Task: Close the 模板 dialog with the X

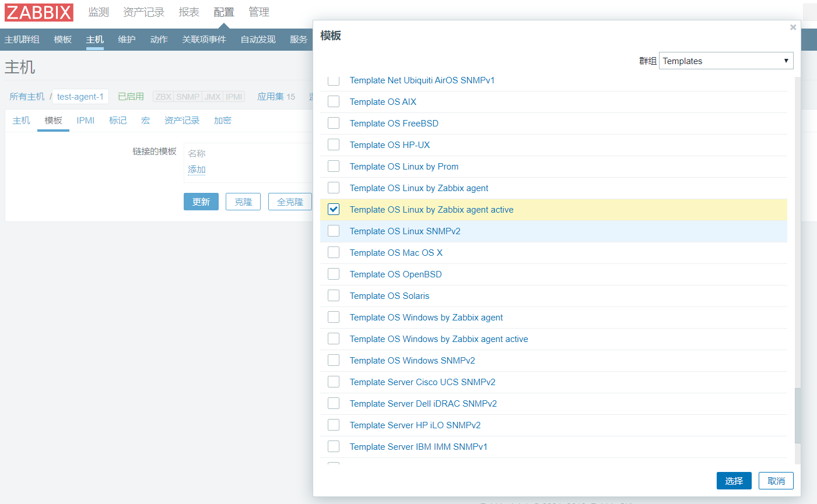Action: [793, 27]
